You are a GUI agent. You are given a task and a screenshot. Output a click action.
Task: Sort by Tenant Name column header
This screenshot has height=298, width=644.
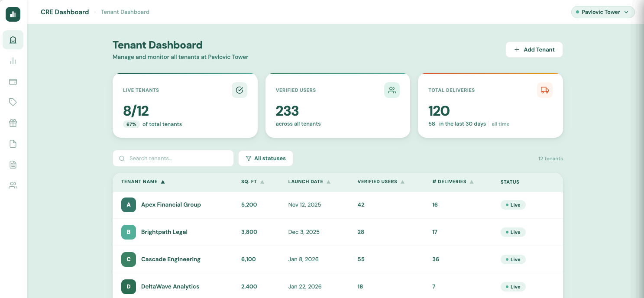143,182
